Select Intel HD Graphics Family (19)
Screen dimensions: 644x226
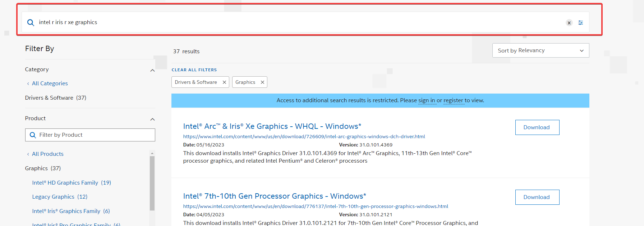[x=72, y=183]
